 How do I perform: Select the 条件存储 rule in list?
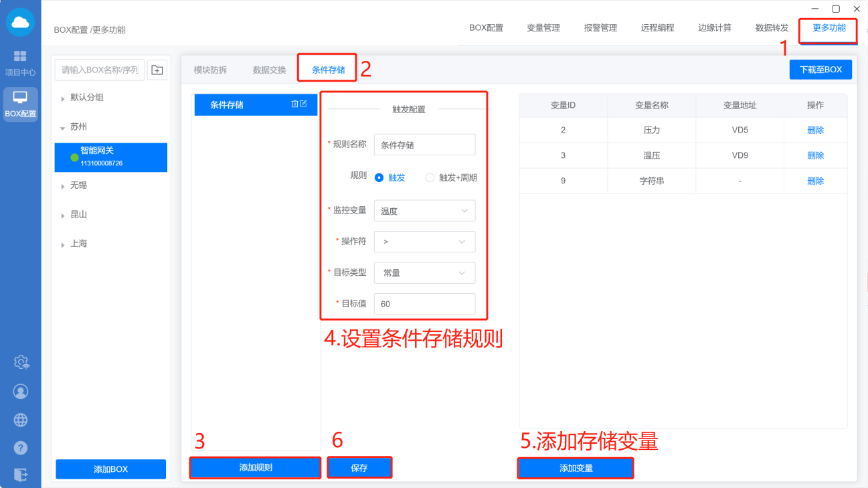(x=256, y=104)
